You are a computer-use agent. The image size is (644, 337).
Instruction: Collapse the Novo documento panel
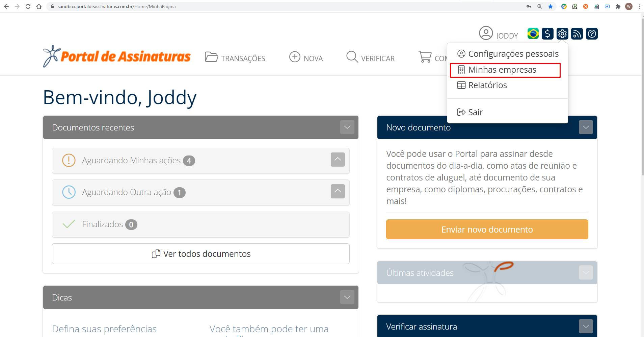586,127
